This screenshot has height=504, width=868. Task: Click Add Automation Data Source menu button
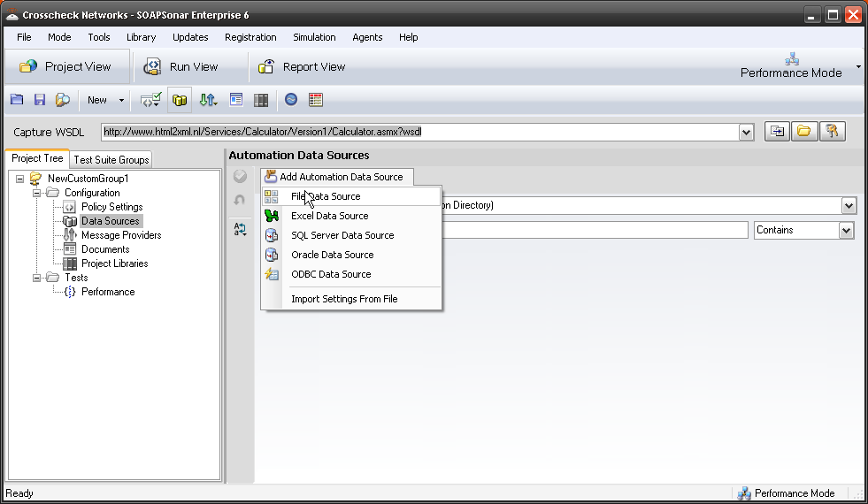pyautogui.click(x=336, y=177)
